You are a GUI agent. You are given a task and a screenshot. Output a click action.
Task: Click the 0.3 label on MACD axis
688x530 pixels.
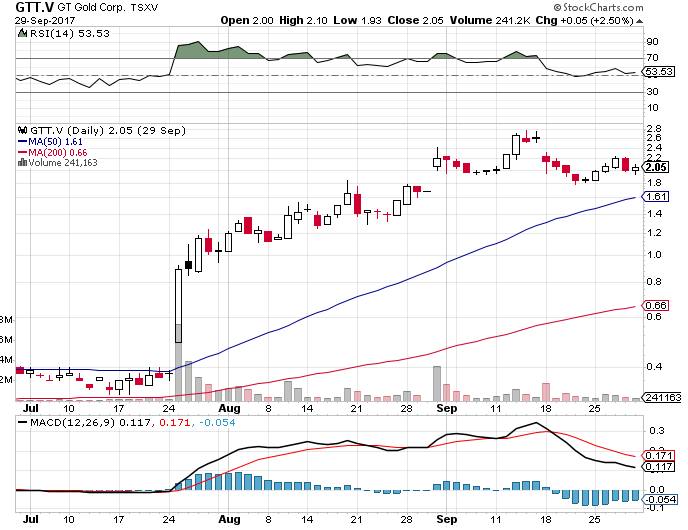657,431
